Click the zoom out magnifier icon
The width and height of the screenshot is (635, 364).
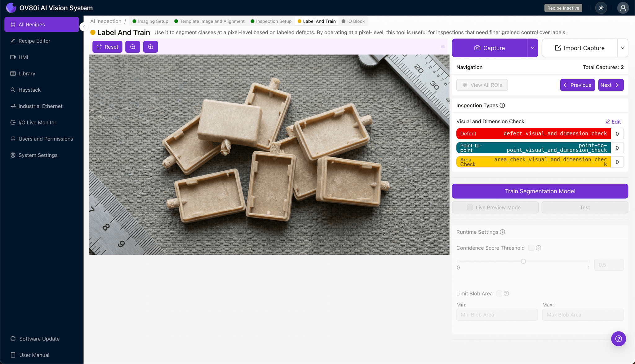click(x=133, y=47)
